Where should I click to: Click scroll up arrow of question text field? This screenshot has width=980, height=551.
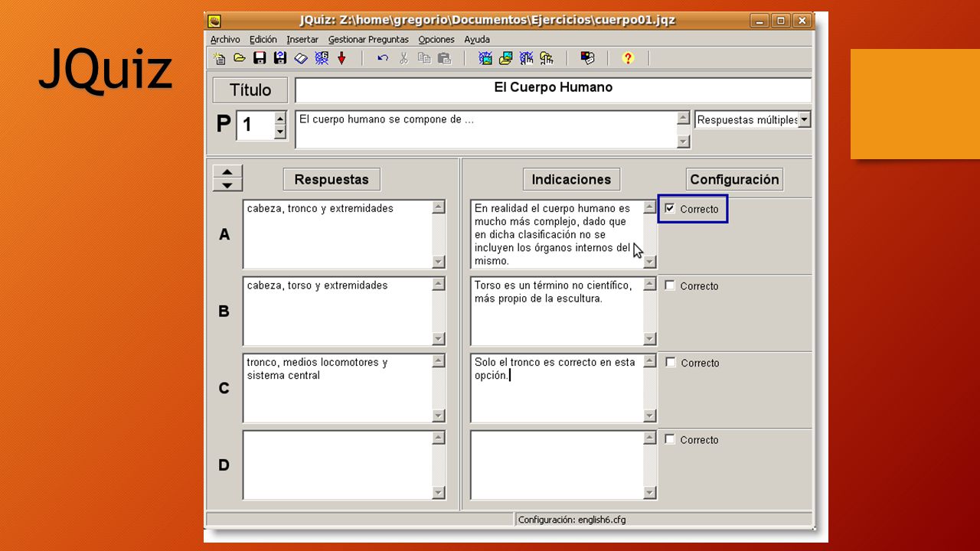pyautogui.click(x=684, y=119)
